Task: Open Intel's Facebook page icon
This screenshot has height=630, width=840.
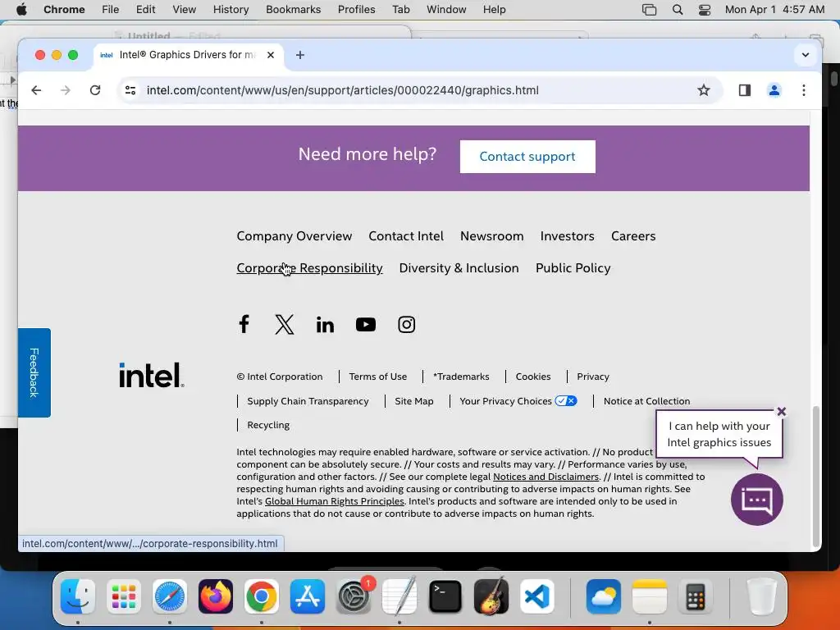Action: pyautogui.click(x=244, y=324)
